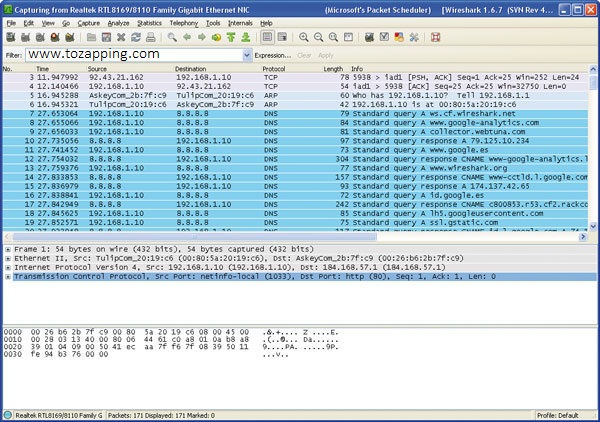The width and height of the screenshot is (600, 422).
Task: Toggle packet list colorize button
Action: click(267, 37)
